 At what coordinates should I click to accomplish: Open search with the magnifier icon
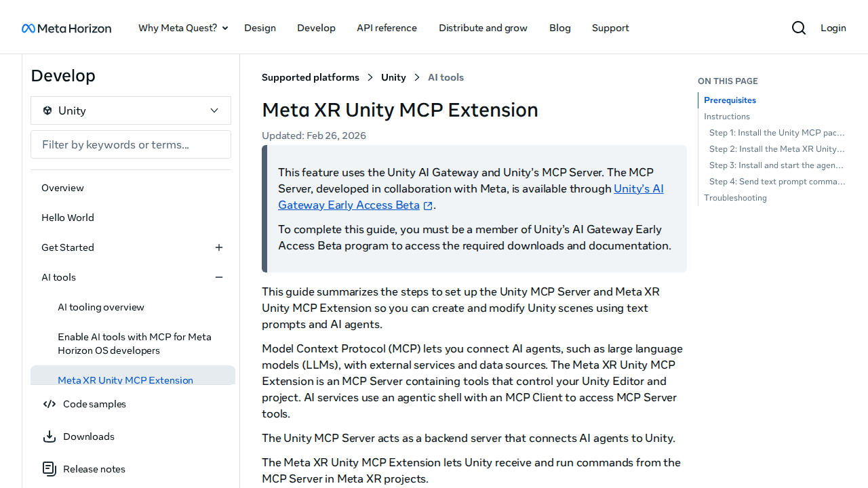pyautogui.click(x=799, y=28)
